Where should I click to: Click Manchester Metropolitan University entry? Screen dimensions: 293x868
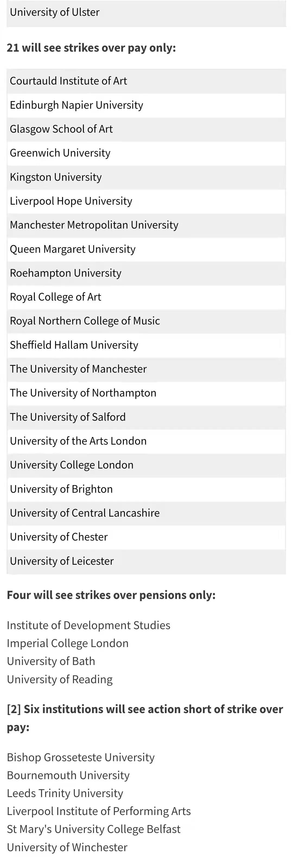coord(94,225)
